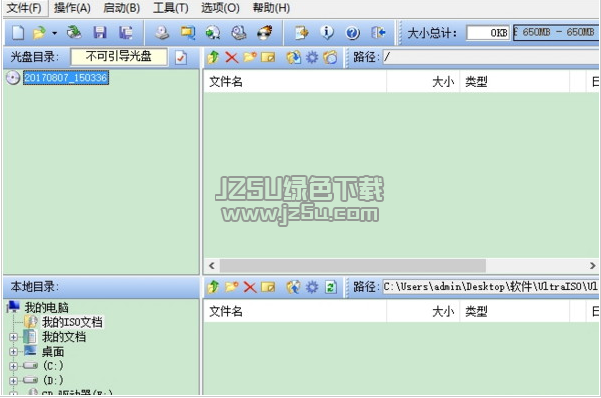Viewport: 601px width, 398px height.
Task: Click the Add files icon in main toolbar
Action: point(302,33)
